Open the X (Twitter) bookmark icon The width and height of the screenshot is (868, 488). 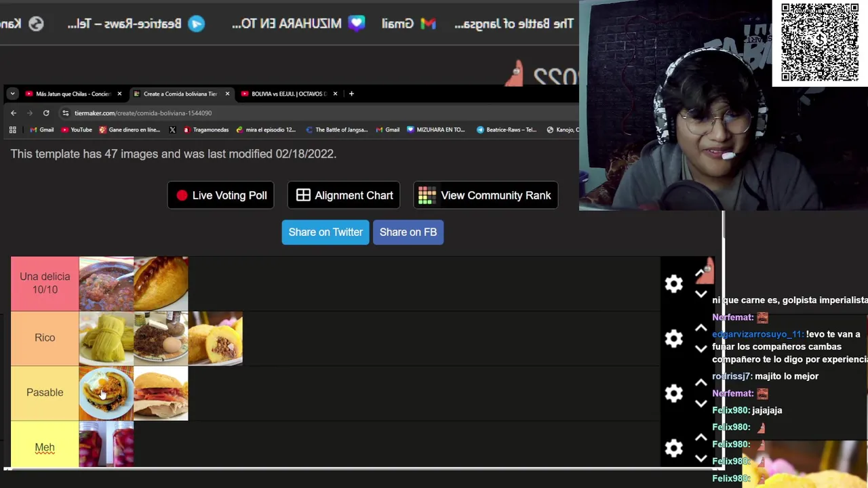[172, 129]
